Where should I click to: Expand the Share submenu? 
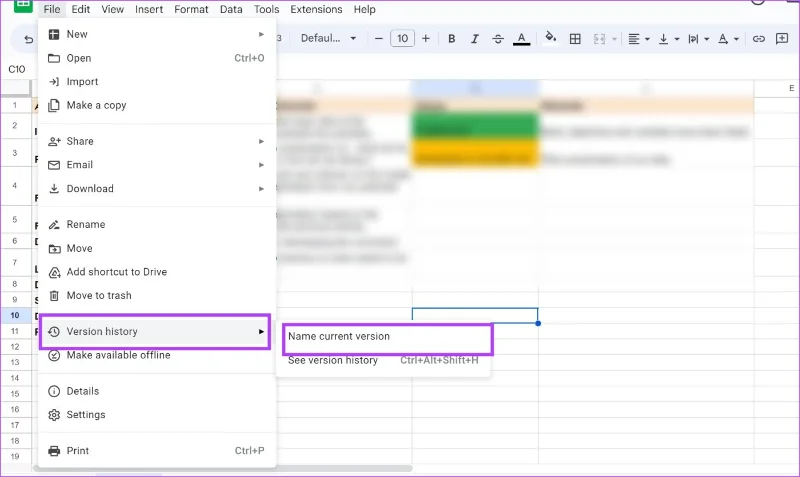tap(157, 141)
